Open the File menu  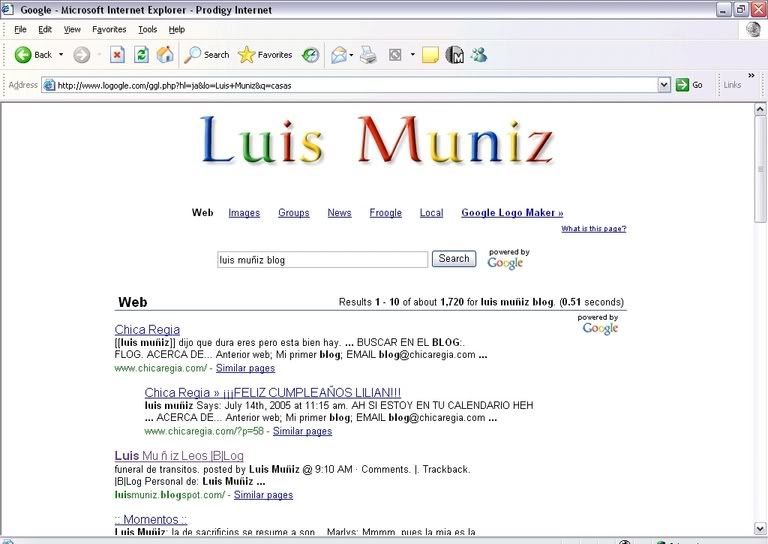pos(20,29)
